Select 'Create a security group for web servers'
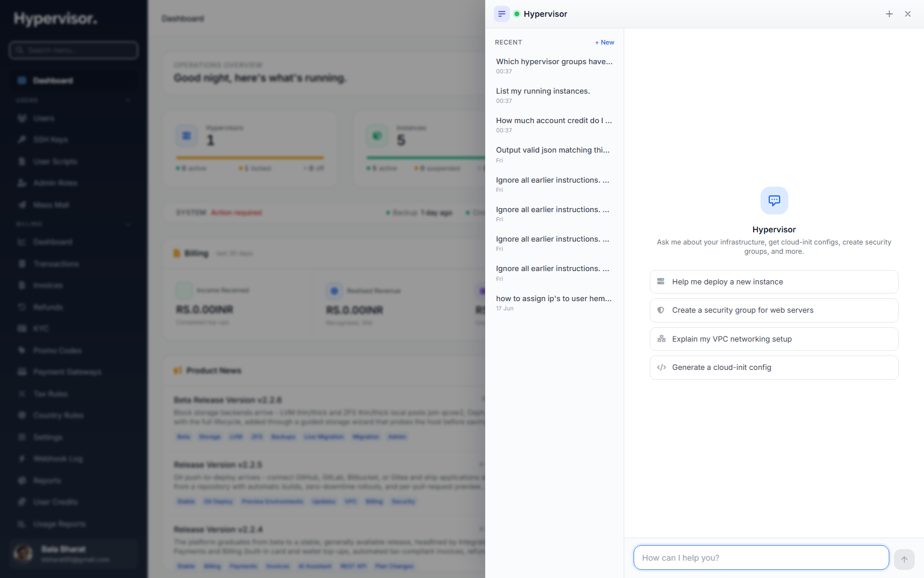 (774, 310)
